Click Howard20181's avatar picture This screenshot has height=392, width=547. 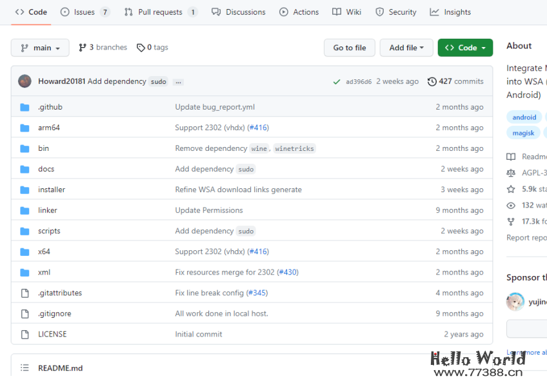tap(25, 81)
